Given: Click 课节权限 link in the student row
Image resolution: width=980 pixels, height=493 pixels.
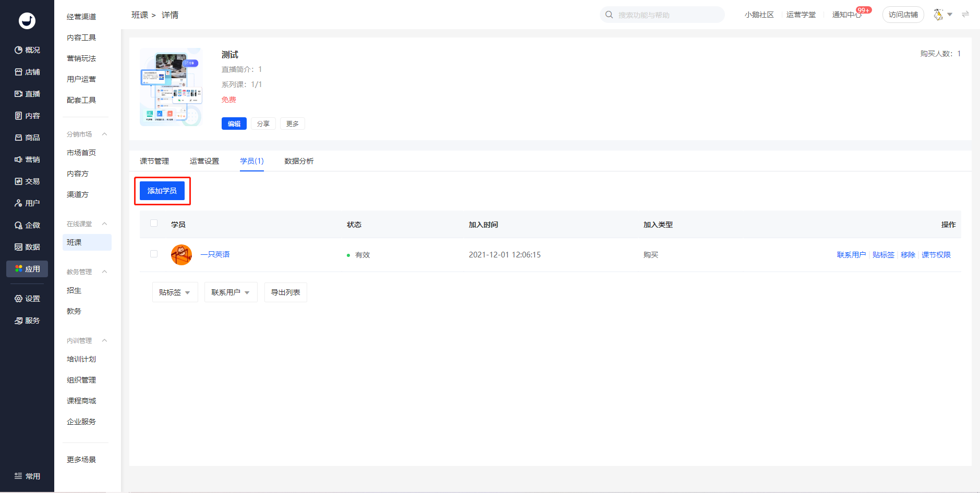Looking at the screenshot, I should point(936,255).
